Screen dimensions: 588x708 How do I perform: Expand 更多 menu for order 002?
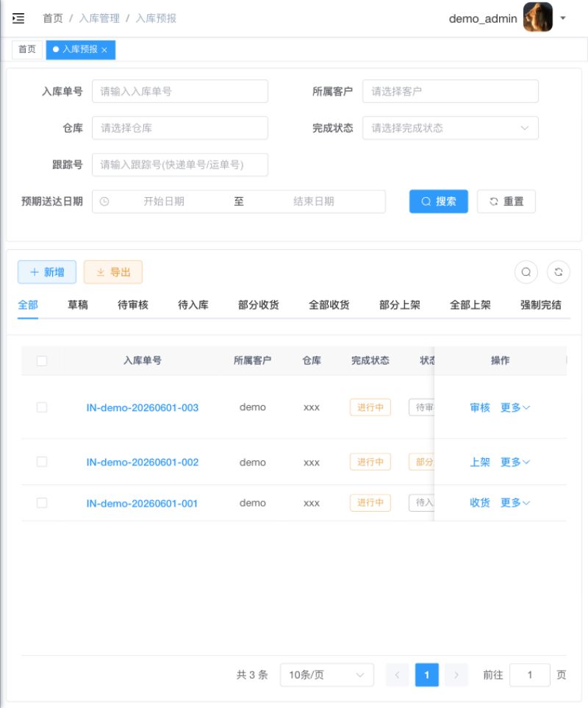click(x=515, y=462)
